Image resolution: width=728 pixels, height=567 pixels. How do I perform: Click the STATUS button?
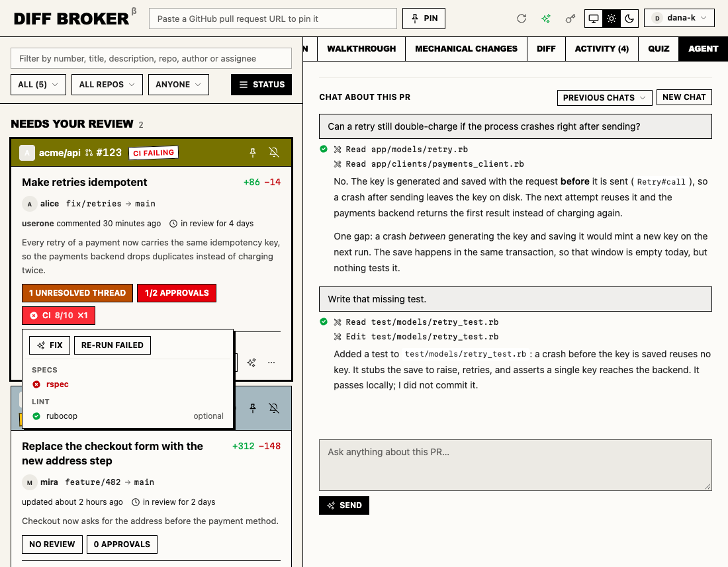point(261,85)
